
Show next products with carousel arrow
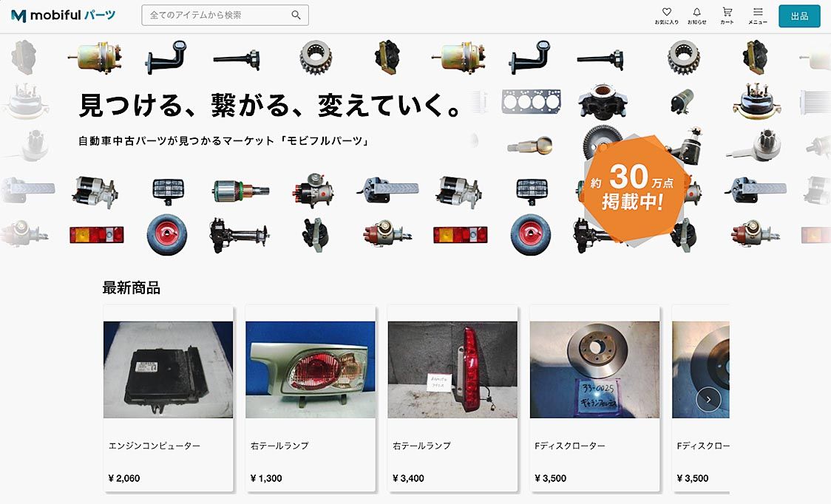coord(708,400)
